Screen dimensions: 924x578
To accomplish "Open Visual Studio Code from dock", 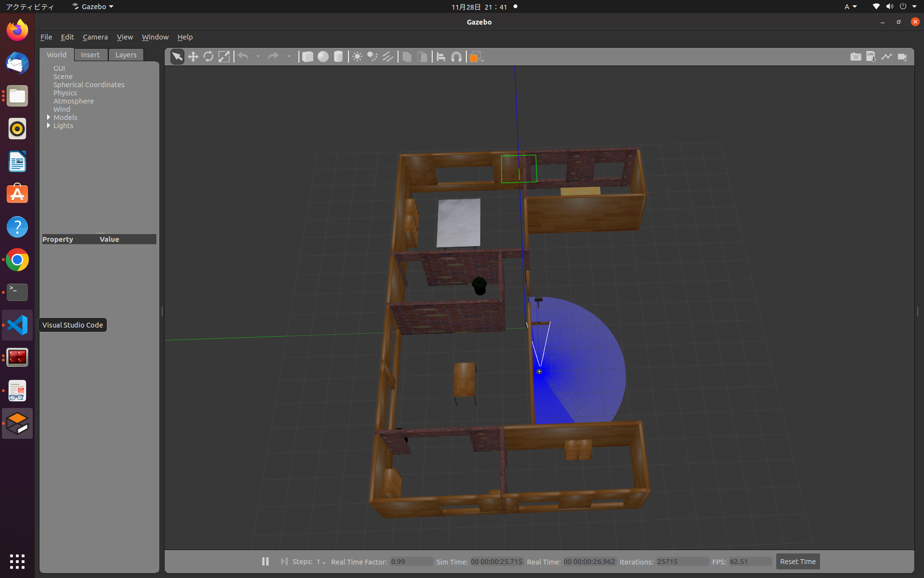I will 17,325.
